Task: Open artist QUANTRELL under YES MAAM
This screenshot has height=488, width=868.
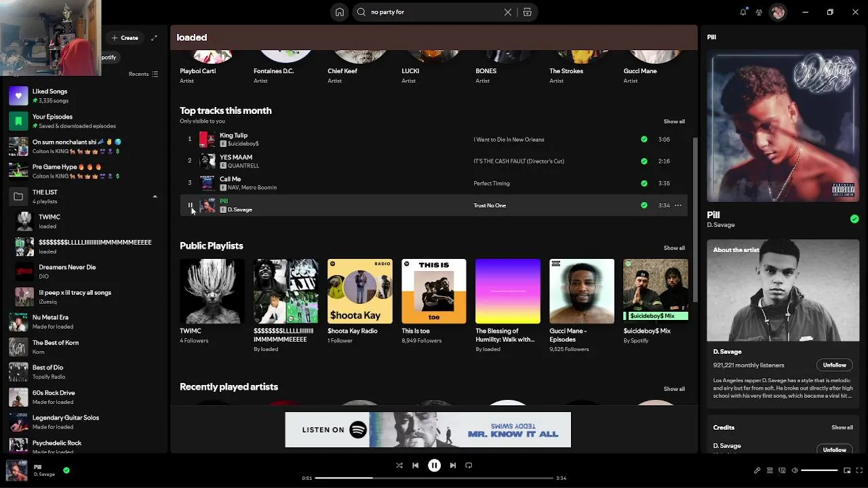Action: (243, 165)
